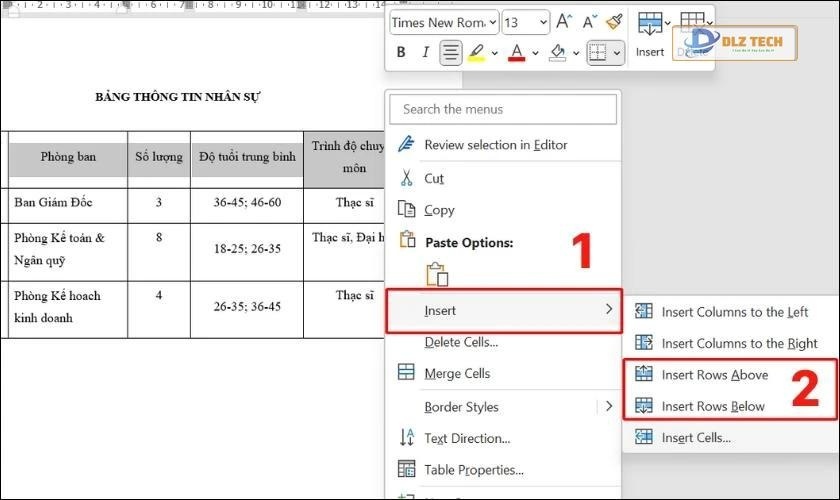Click the Shading paint bucket icon
The height and width of the screenshot is (500, 840).
(x=558, y=52)
